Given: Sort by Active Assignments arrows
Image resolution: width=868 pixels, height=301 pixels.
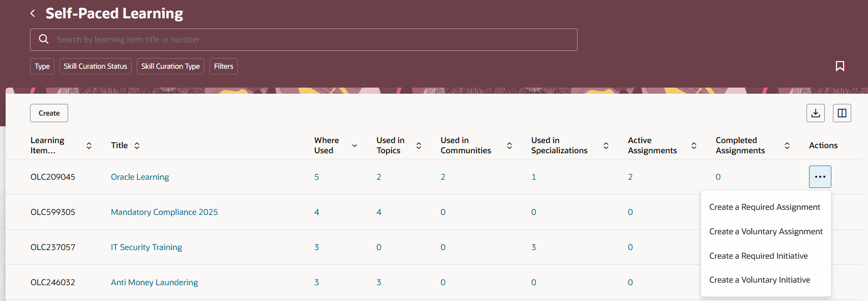Looking at the screenshot, I should pos(694,146).
